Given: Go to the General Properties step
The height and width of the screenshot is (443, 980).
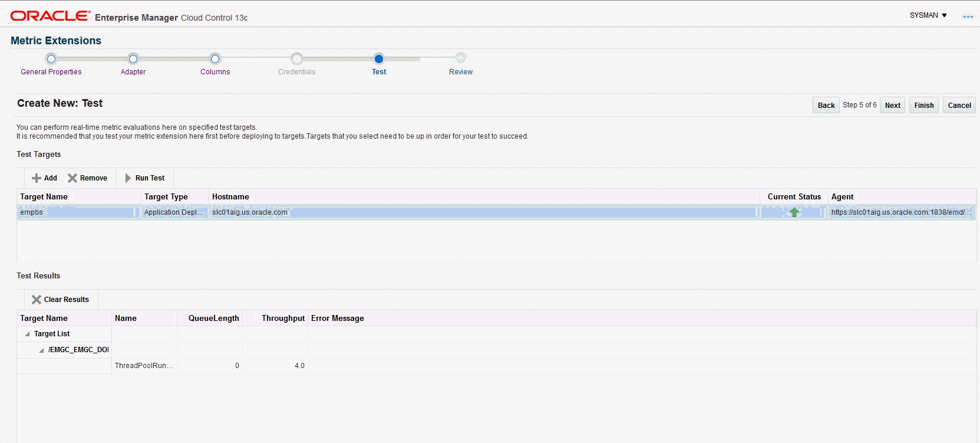Looking at the screenshot, I should (51, 72).
